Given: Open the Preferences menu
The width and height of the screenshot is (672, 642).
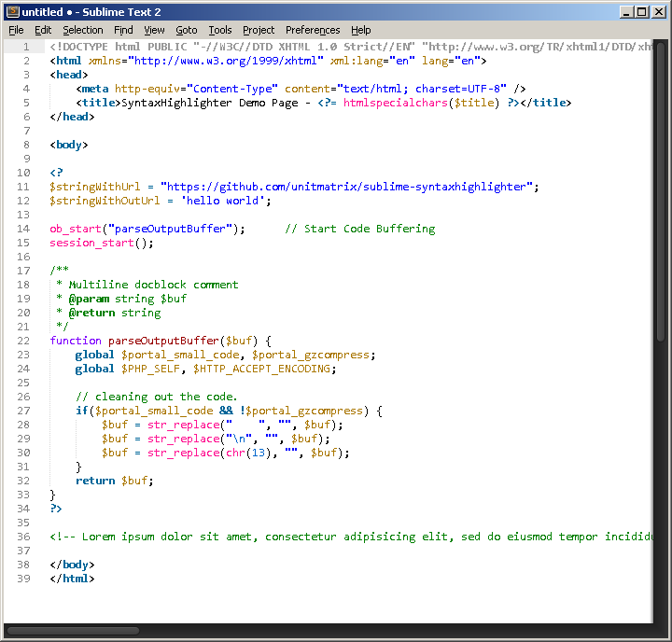Looking at the screenshot, I should pyautogui.click(x=313, y=30).
